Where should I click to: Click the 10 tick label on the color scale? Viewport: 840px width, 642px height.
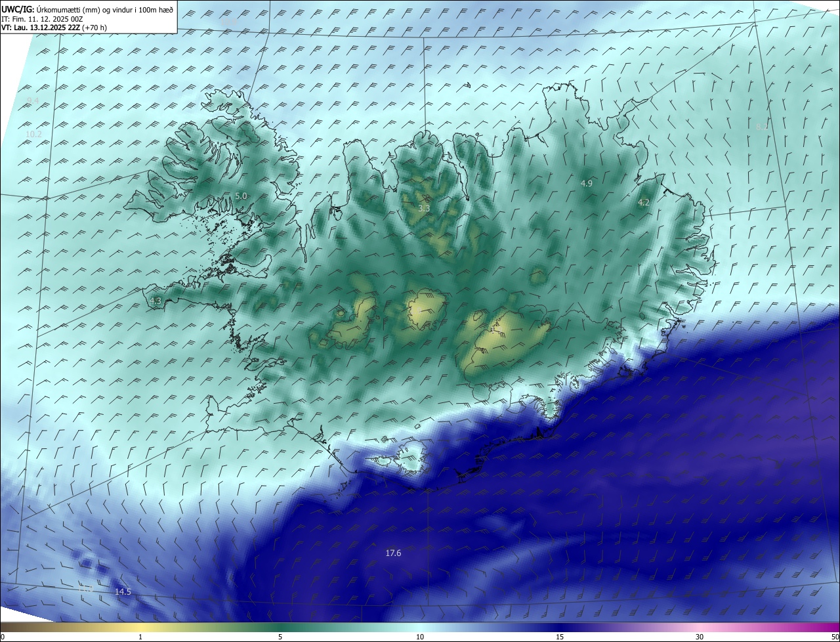[x=420, y=637]
